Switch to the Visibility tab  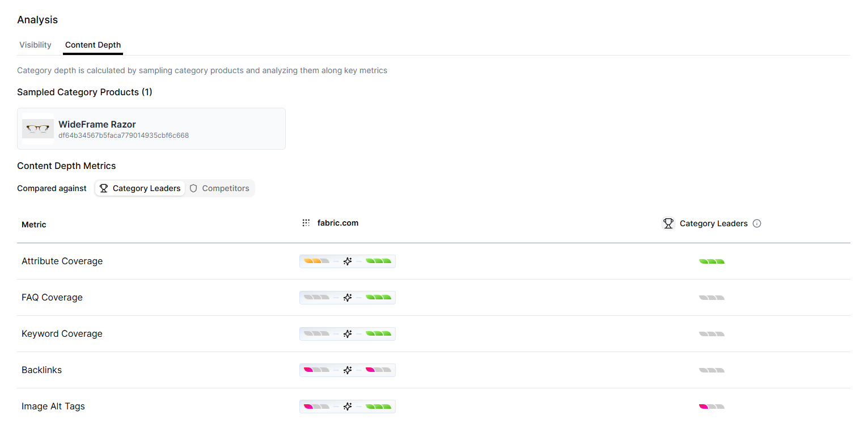tap(35, 45)
